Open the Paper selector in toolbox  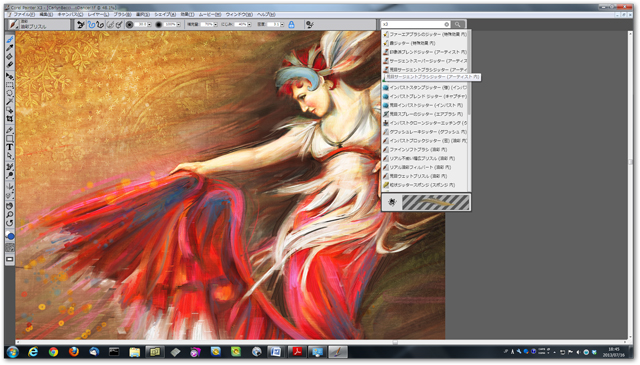coord(9,248)
